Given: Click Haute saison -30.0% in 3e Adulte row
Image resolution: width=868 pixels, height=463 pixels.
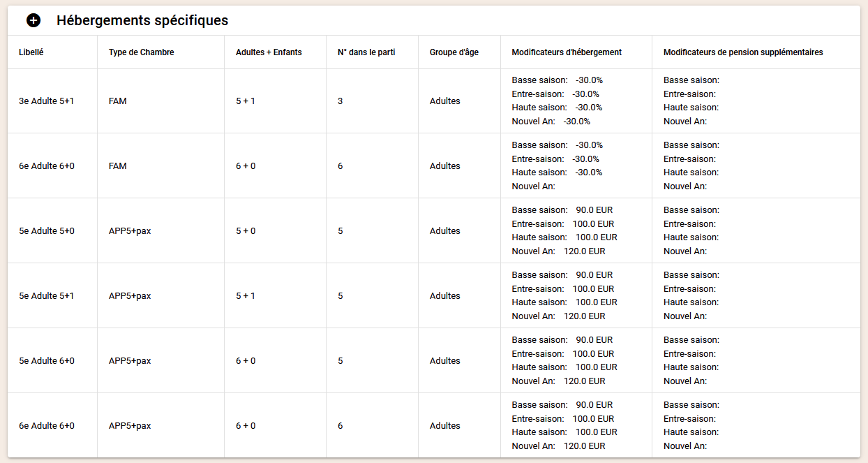Looking at the screenshot, I should click(558, 108).
